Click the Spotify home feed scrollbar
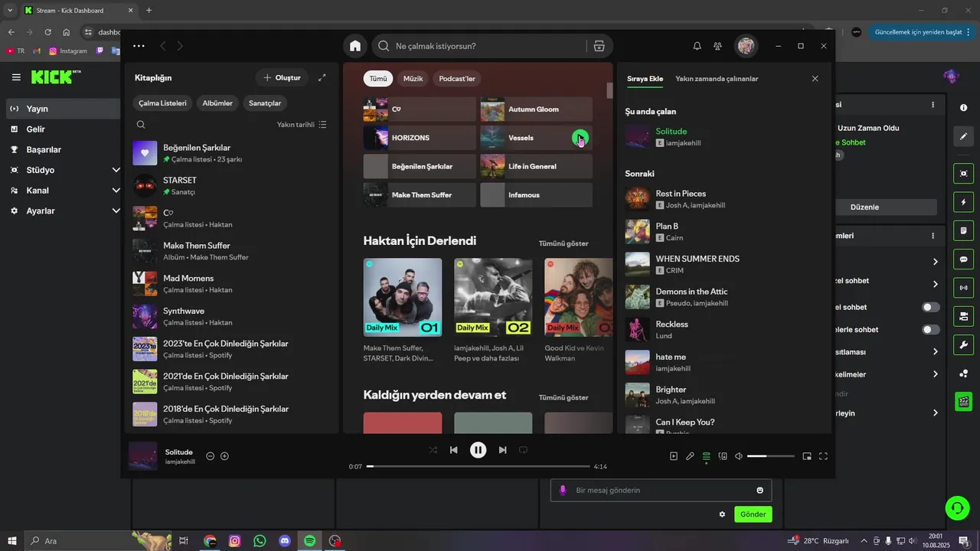The height and width of the screenshot is (551, 980). pos(610,90)
